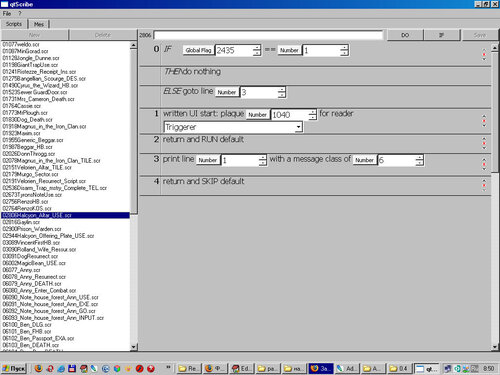
Task: Click the plaque number field 1040
Action: (x=290, y=115)
